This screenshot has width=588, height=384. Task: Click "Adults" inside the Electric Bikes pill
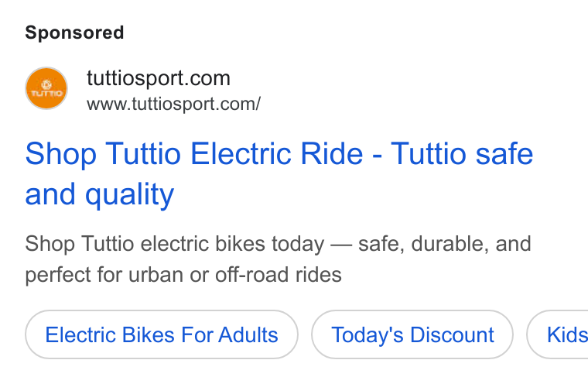point(248,334)
